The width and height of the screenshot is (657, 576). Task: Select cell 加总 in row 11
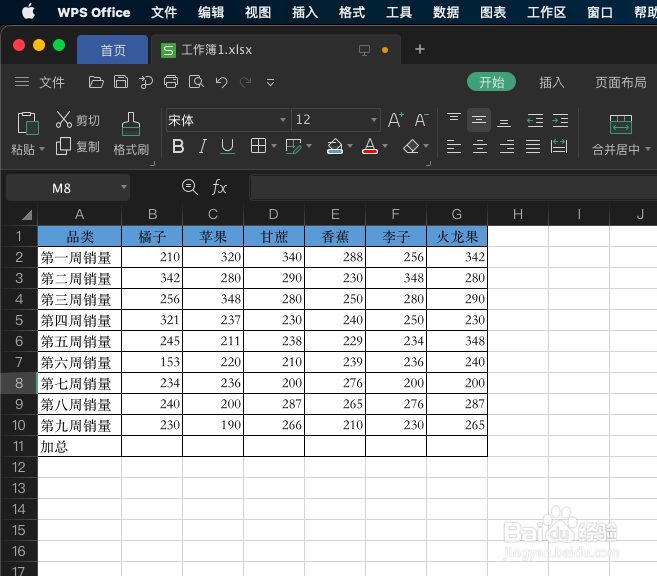tap(79, 446)
